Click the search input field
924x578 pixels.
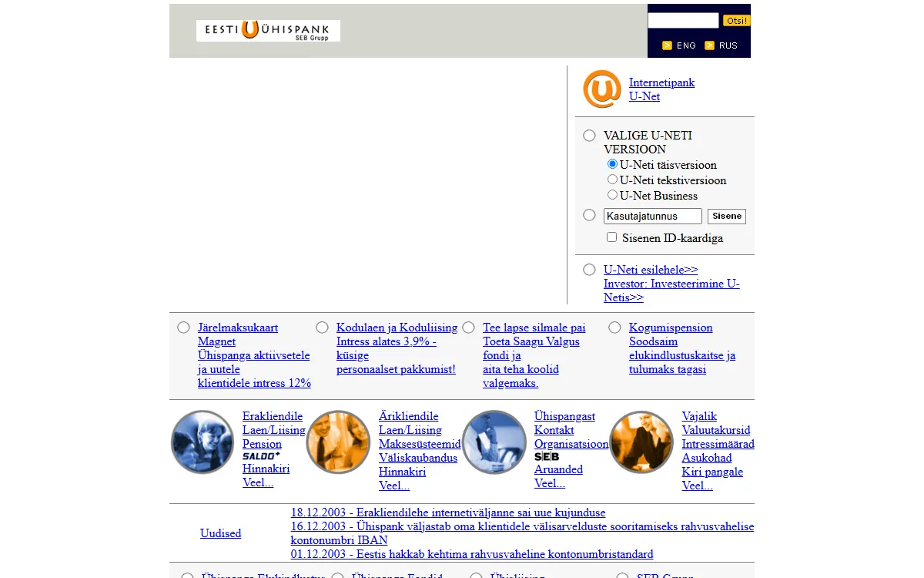683,21
